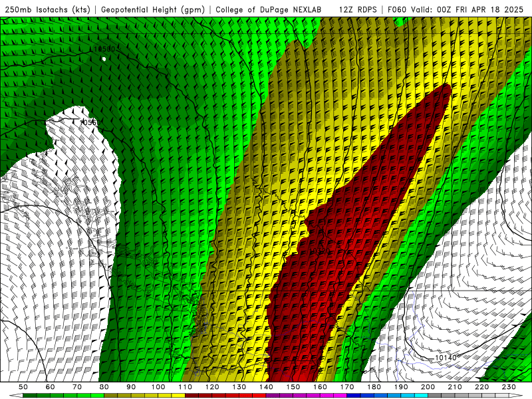Screen dimensions: 532x399
Task: Click the 60 label on the color scale
Action: [50, 387]
